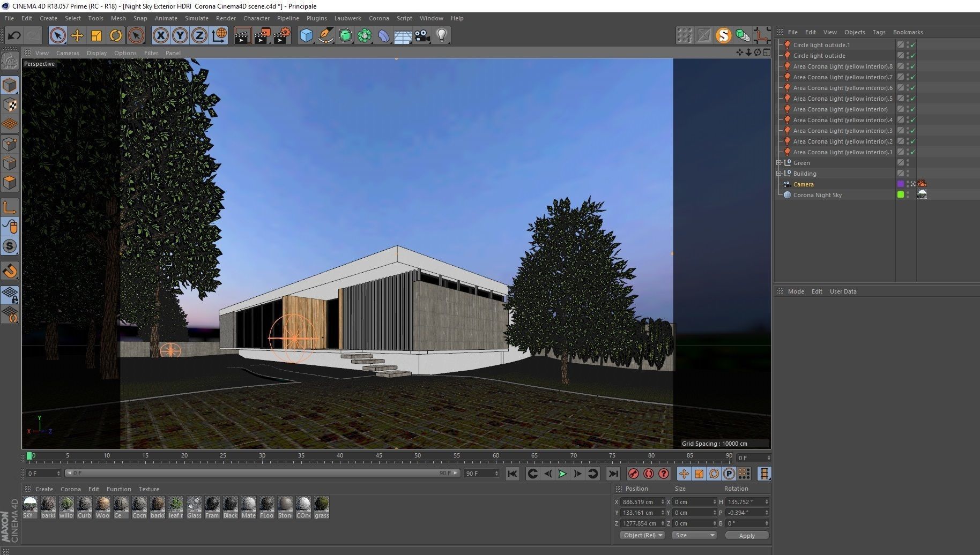Screen dimensions: 980x555
Task: Switch the coordinate system icon
Action: [x=219, y=36]
